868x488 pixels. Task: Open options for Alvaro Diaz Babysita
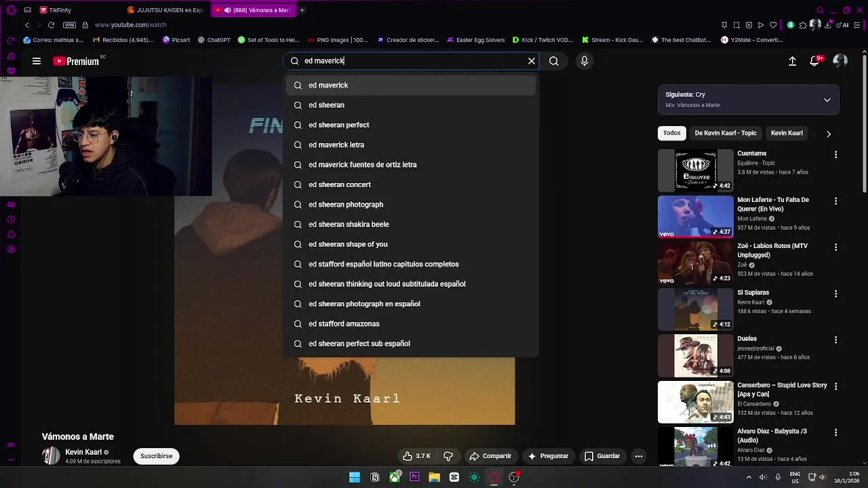(835, 432)
